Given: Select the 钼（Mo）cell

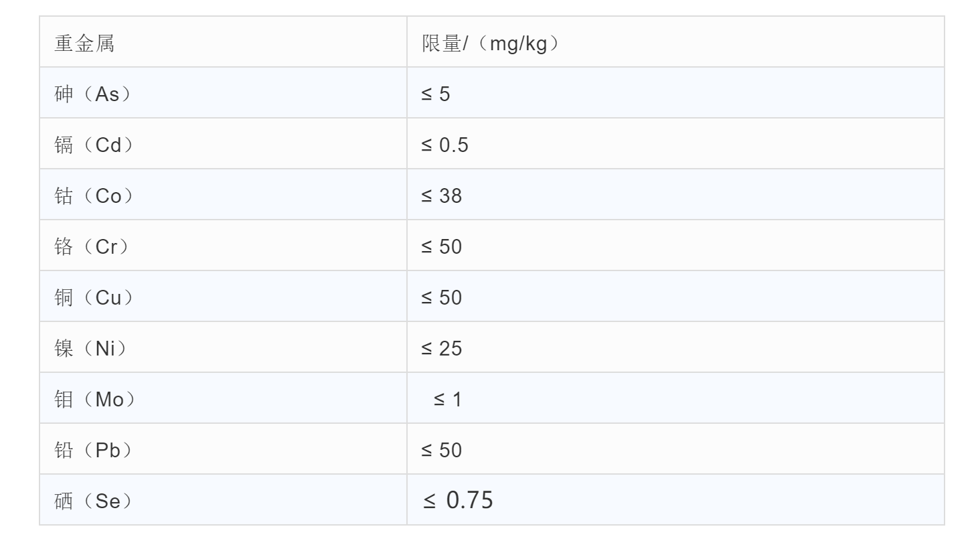Looking at the screenshot, I should pos(95,400).
